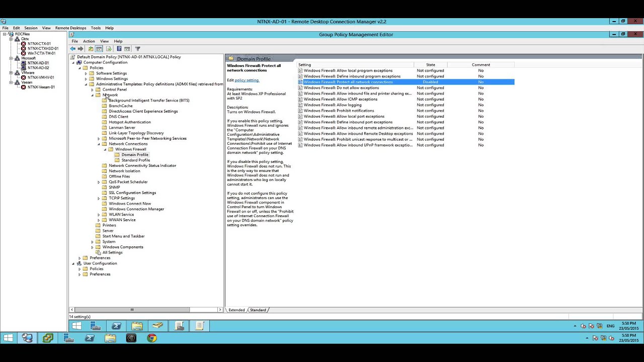Go back with the blue Back arrow

[x=73, y=49]
